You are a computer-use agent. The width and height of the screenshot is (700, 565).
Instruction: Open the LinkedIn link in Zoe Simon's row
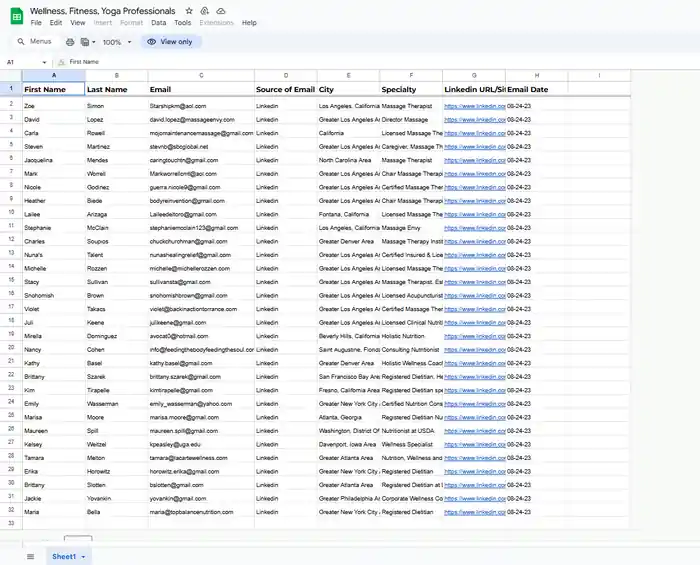click(475, 106)
